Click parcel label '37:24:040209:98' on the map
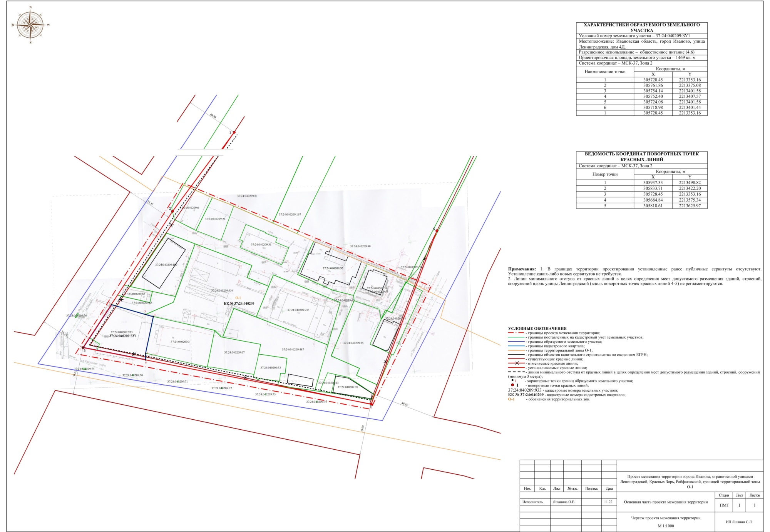The height and width of the screenshot is (532, 770). [348, 387]
